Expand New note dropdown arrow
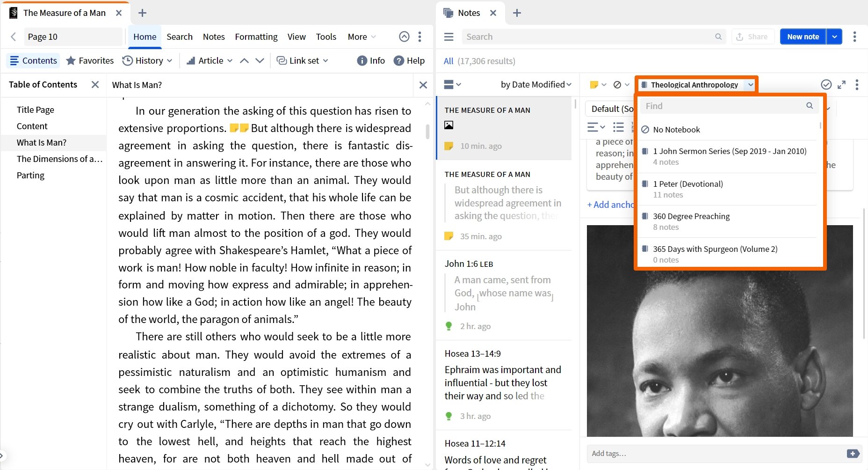The image size is (868, 470). [834, 37]
